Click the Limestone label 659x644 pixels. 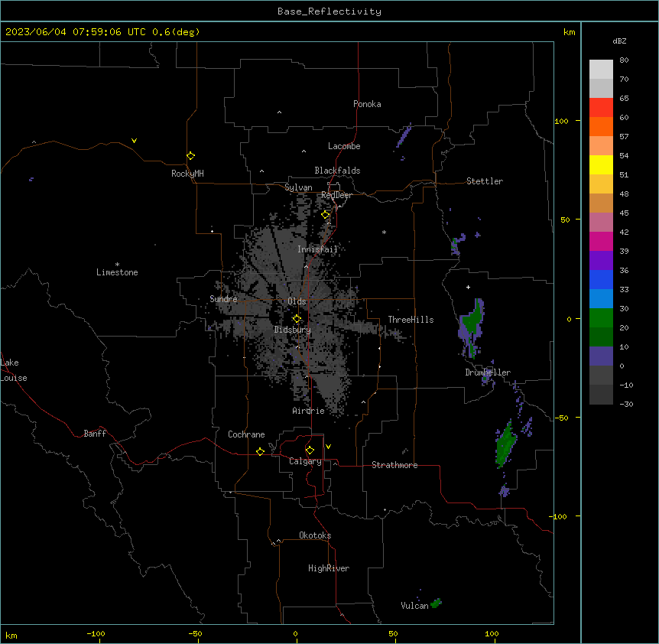pos(117,272)
